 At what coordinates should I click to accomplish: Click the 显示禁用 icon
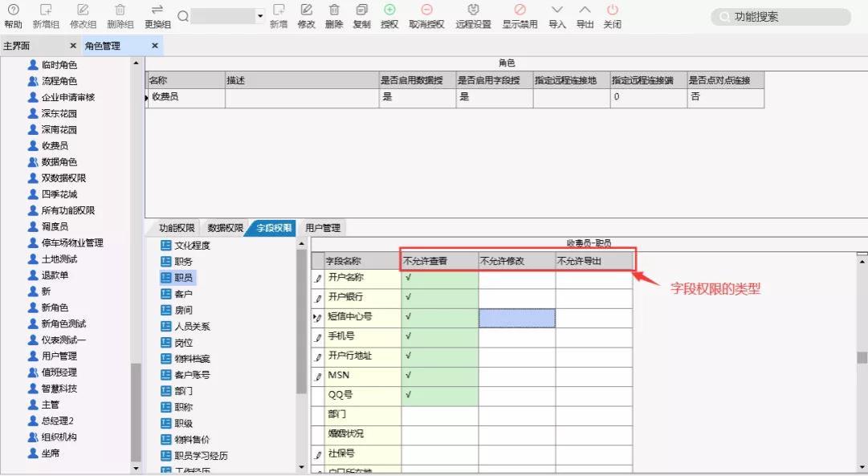pyautogui.click(x=520, y=10)
